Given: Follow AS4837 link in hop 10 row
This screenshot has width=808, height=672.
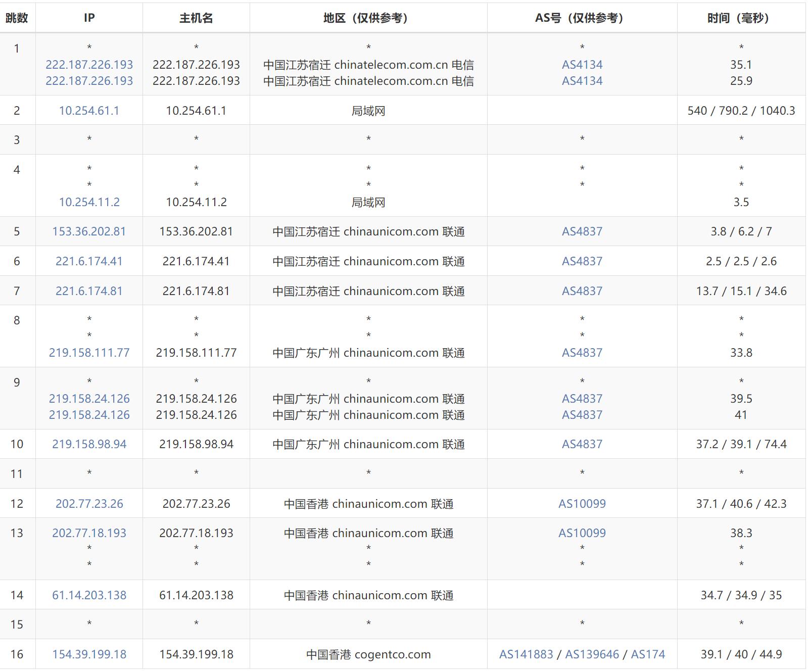Looking at the screenshot, I should point(582,444).
